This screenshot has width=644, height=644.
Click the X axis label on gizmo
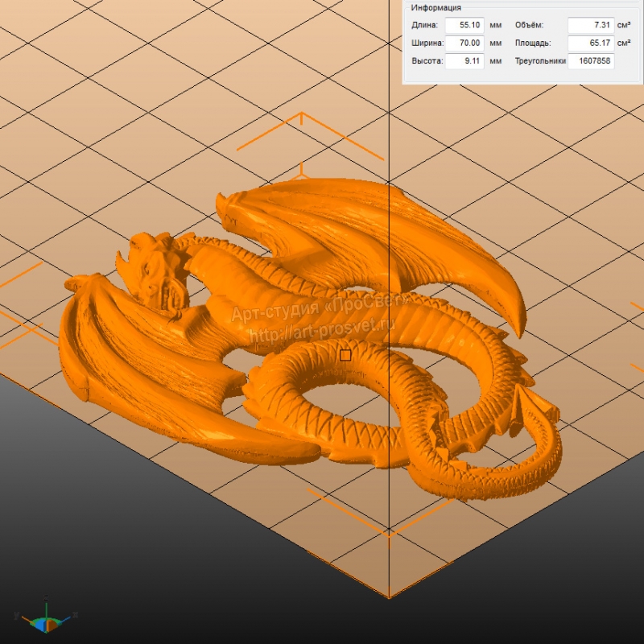coord(75,614)
